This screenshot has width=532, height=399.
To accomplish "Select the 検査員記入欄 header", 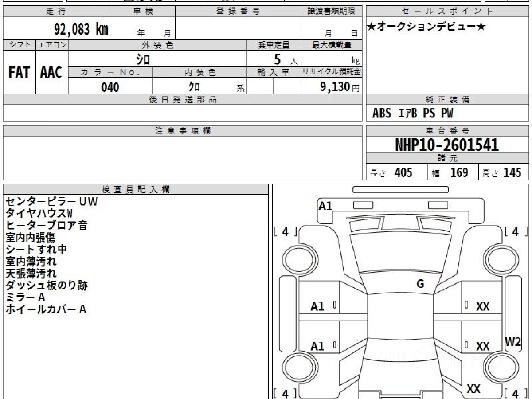I will pyautogui.click(x=136, y=189).
